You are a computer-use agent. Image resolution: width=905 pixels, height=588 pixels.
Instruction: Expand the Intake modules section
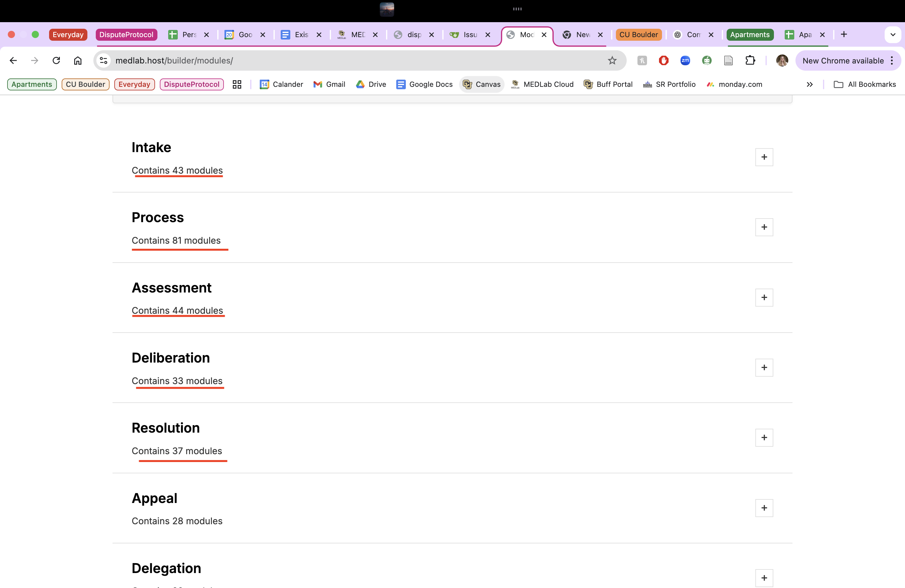(764, 157)
